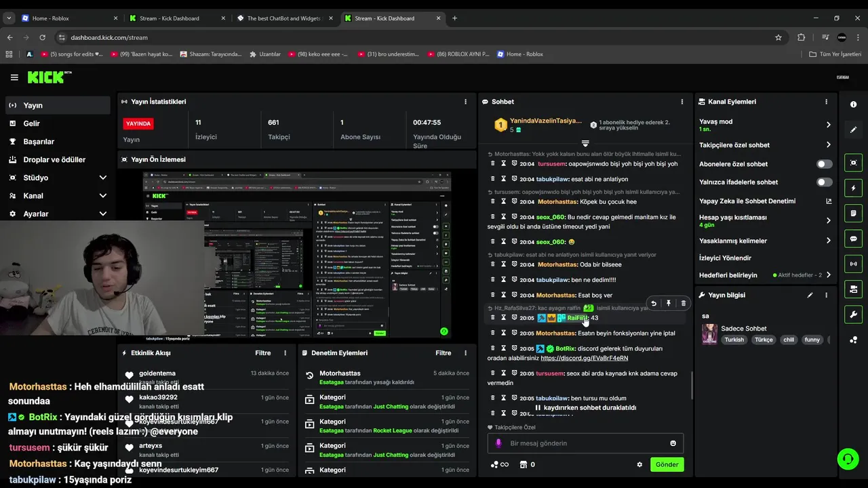The width and height of the screenshot is (868, 488).
Task: Open the Filtre option in Etkinlik Akışı
Action: tap(262, 353)
